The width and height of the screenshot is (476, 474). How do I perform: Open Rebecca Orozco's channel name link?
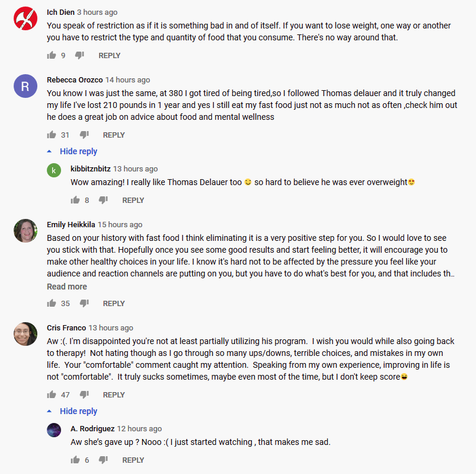75,80
